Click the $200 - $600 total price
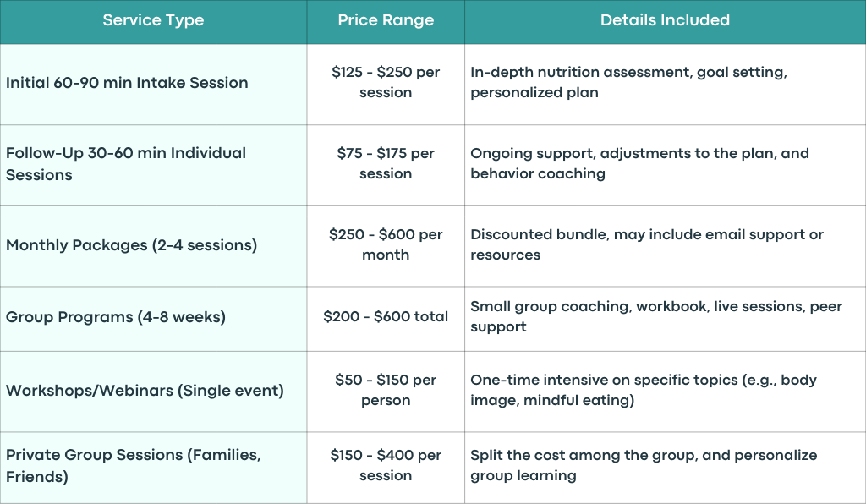 386,317
